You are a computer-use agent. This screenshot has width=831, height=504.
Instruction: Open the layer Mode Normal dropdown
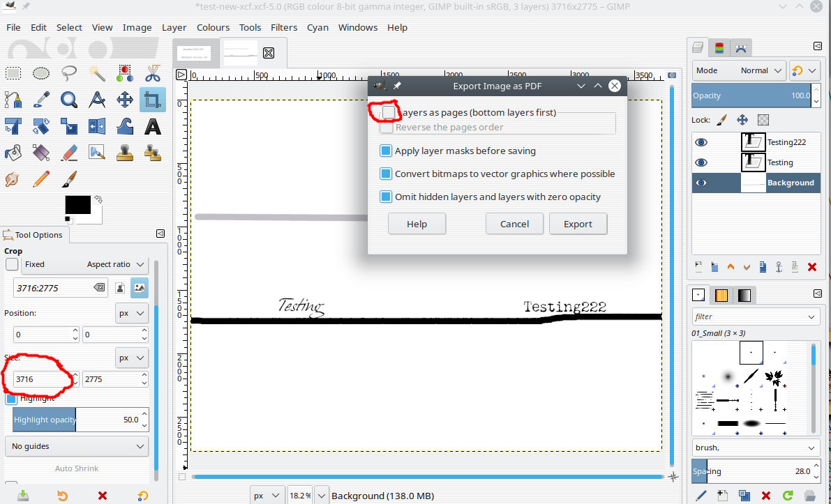(x=739, y=70)
